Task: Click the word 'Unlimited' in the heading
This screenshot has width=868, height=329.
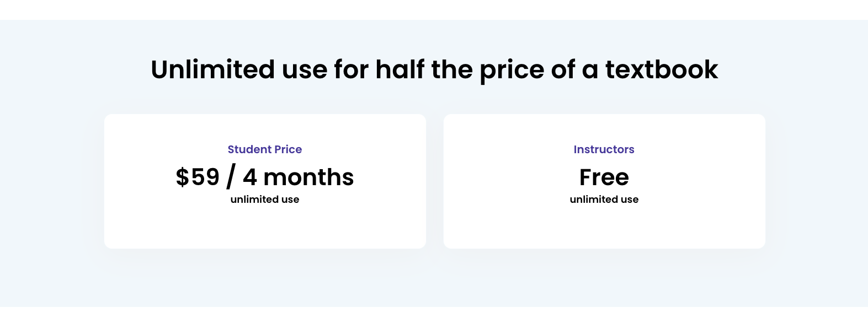Action: (212, 70)
